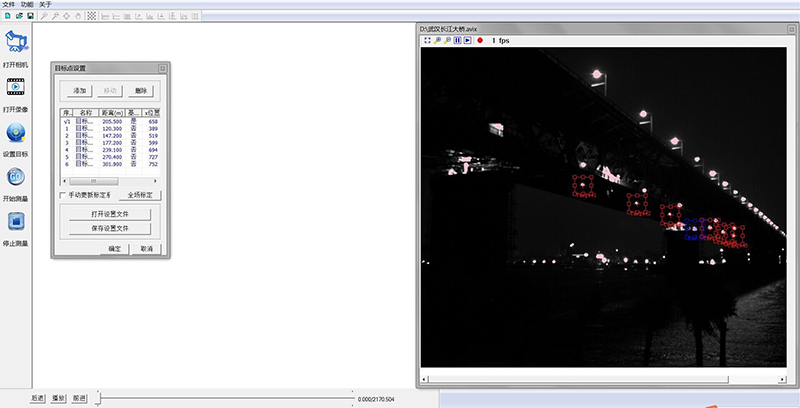Toggle the 手动更新标定 checkbox
This screenshot has height=408, width=800.
(x=63, y=195)
